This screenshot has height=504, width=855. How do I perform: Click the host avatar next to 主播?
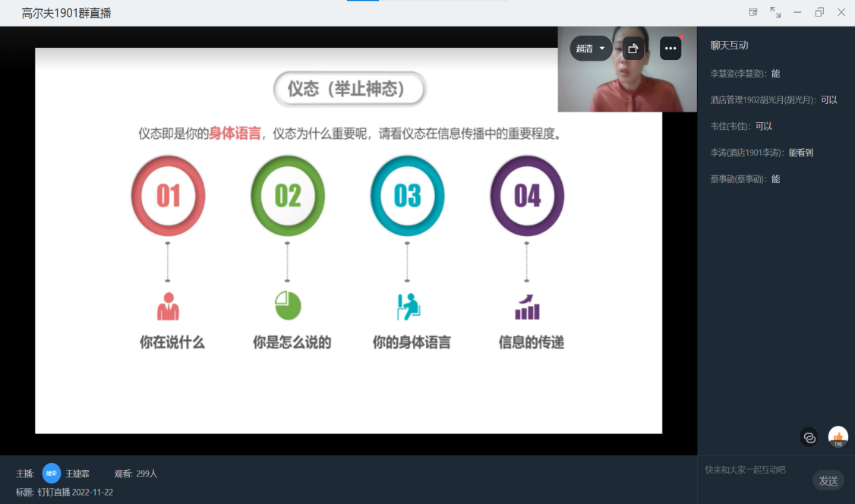52,473
